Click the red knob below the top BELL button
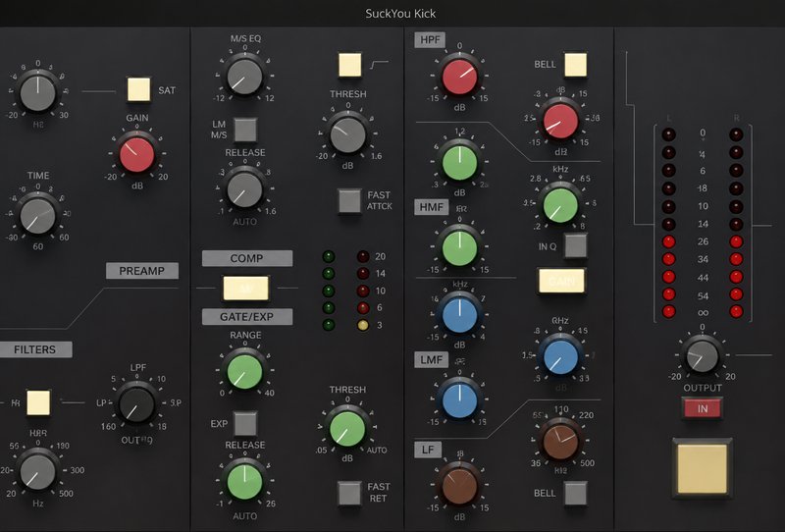Screen dimensions: 785x532 click(x=560, y=121)
